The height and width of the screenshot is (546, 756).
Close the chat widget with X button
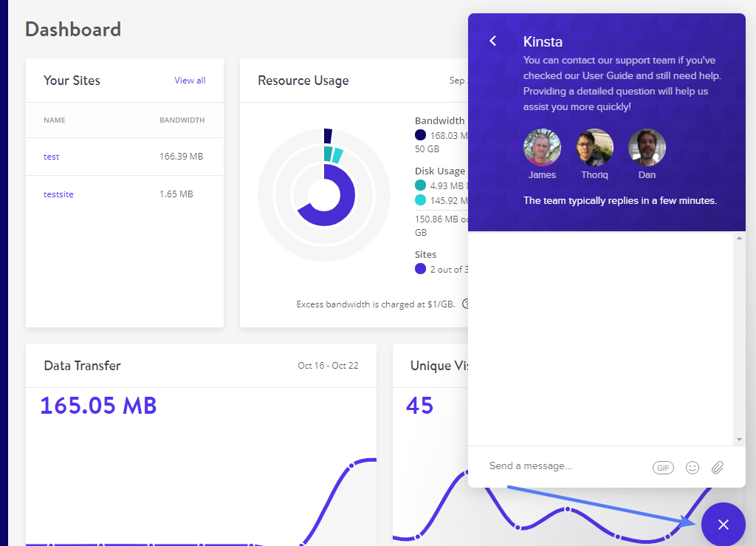point(724,525)
